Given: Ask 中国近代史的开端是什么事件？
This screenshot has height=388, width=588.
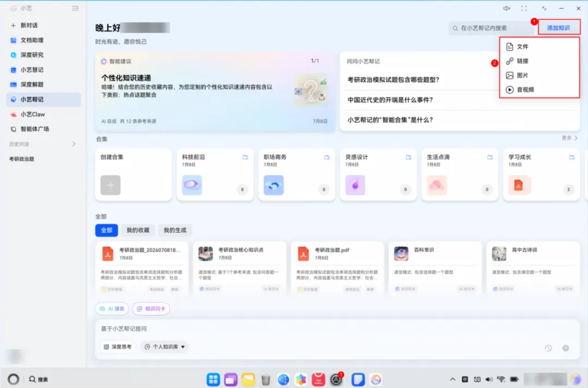Looking at the screenshot, I should tap(390, 100).
